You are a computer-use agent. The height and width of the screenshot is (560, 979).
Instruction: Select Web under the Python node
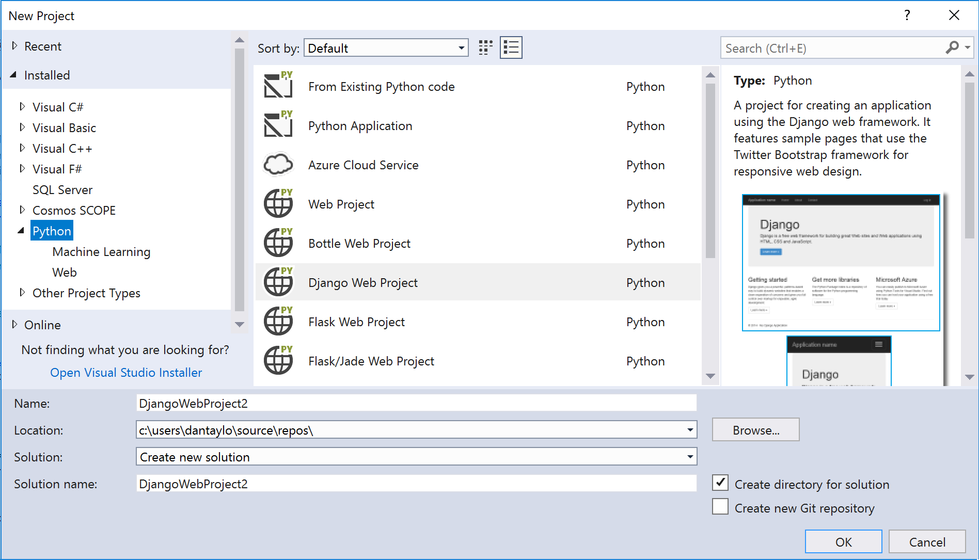coord(64,272)
